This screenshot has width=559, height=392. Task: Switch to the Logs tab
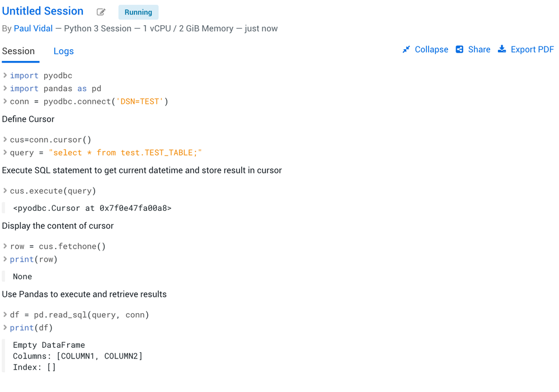coord(63,51)
